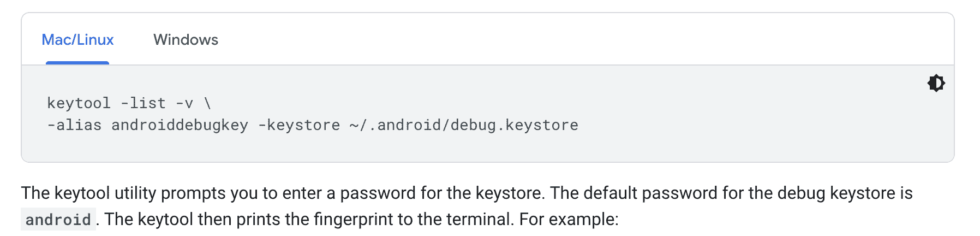This screenshot has width=980, height=236.
Task: Click the -alias flag in the code
Action: [x=74, y=125]
